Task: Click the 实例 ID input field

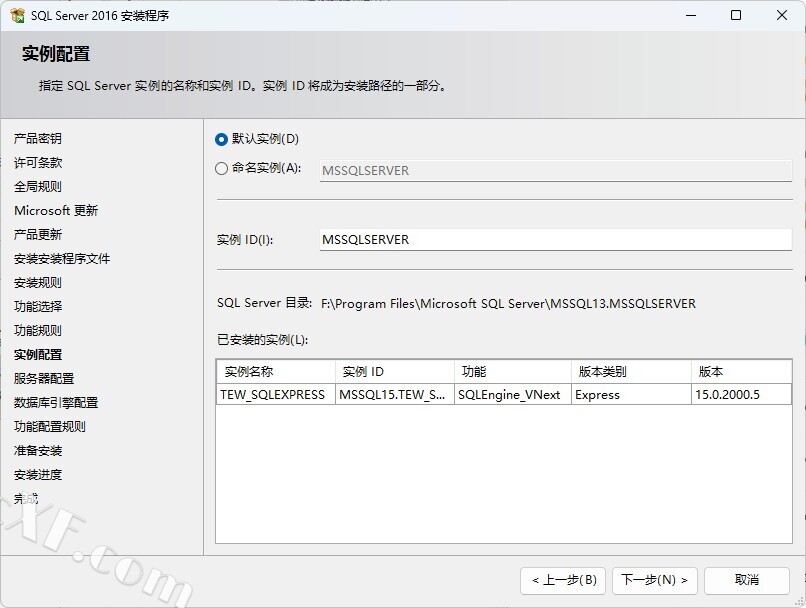Action: (x=555, y=239)
